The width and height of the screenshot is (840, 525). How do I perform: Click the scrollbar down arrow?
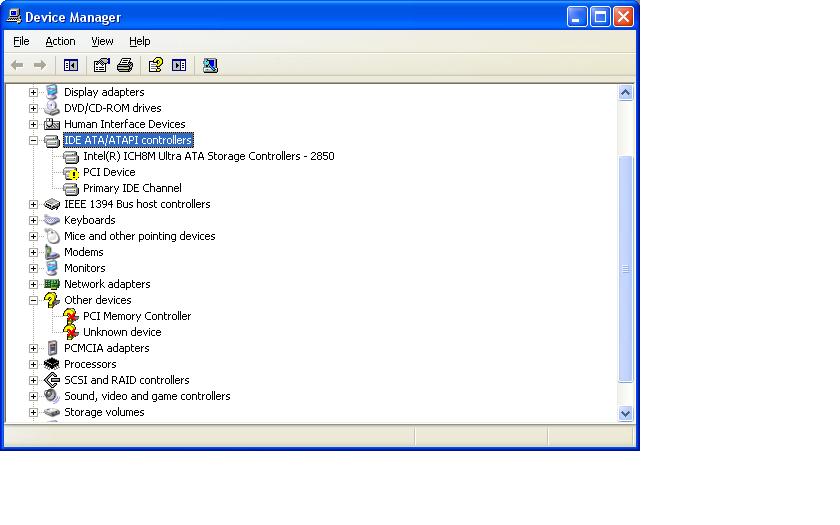[x=625, y=414]
